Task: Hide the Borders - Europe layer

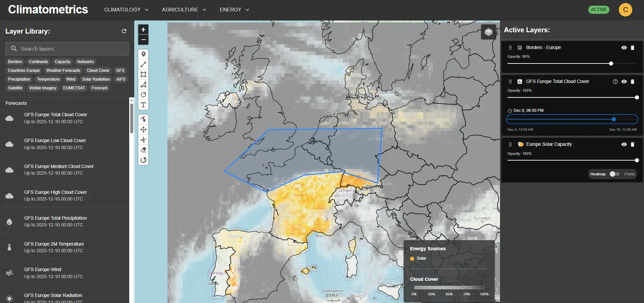Action: click(624, 48)
